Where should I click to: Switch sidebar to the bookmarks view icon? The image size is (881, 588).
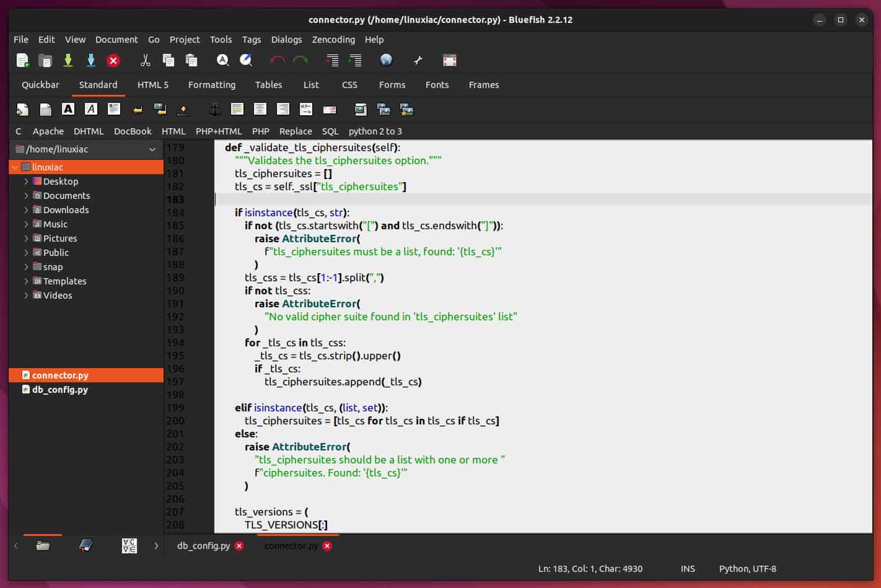[x=85, y=546]
